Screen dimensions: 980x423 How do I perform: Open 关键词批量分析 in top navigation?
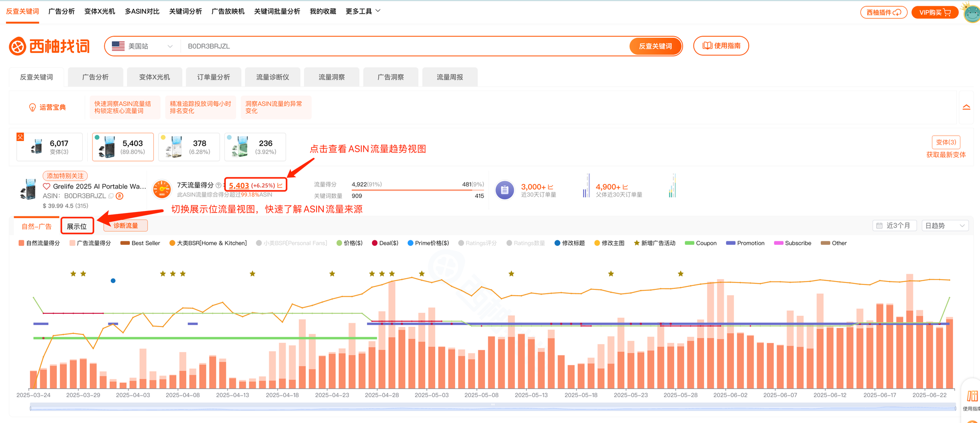coord(277,11)
